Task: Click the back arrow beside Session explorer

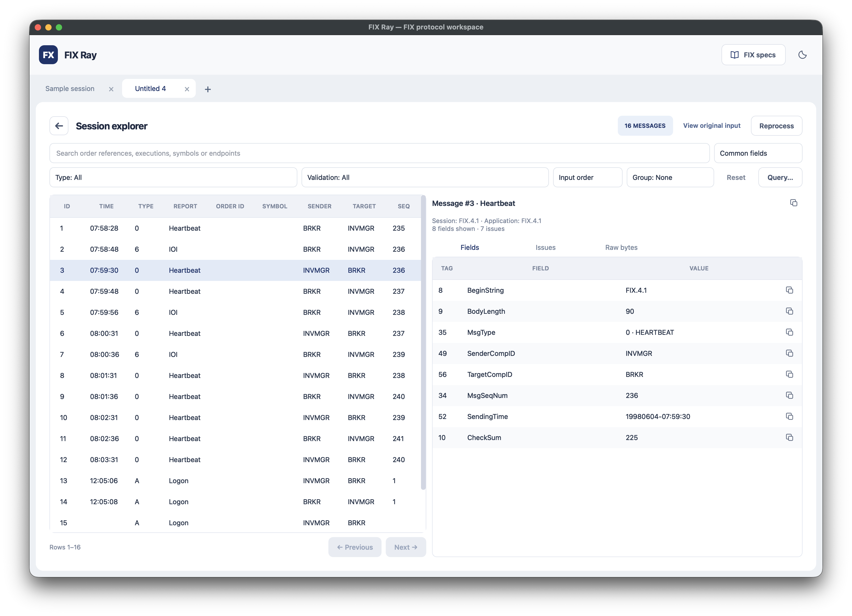Action: [59, 126]
